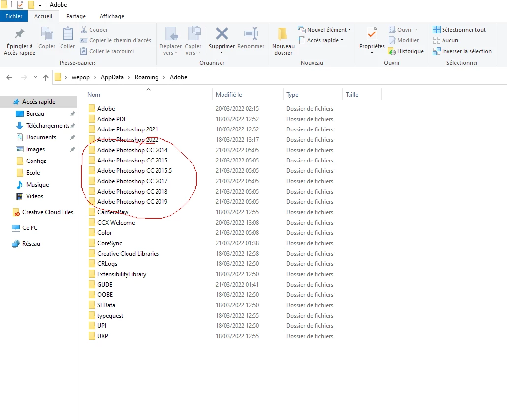Click the Supprimer red X icon
Image resolution: width=507 pixels, height=420 pixels.
(222, 33)
